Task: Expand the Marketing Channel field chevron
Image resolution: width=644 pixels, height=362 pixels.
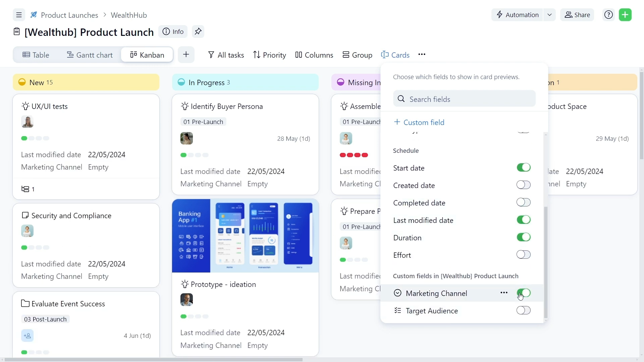Action: [398, 293]
